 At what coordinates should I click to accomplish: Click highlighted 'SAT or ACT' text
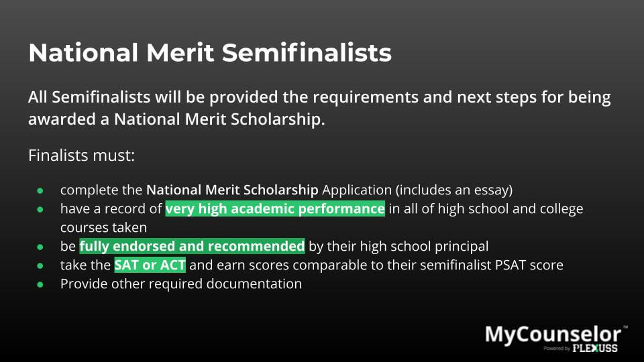pos(150,265)
